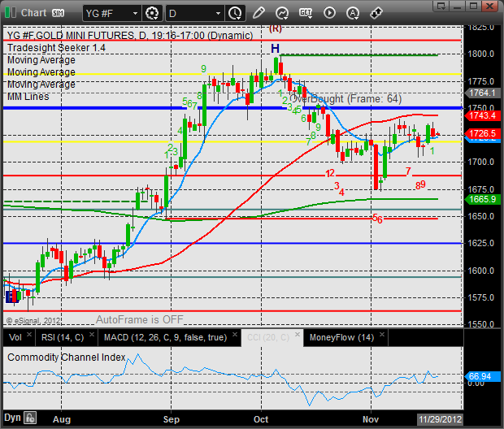Click the Chart window title
The image size is (504, 429).
click(34, 13)
